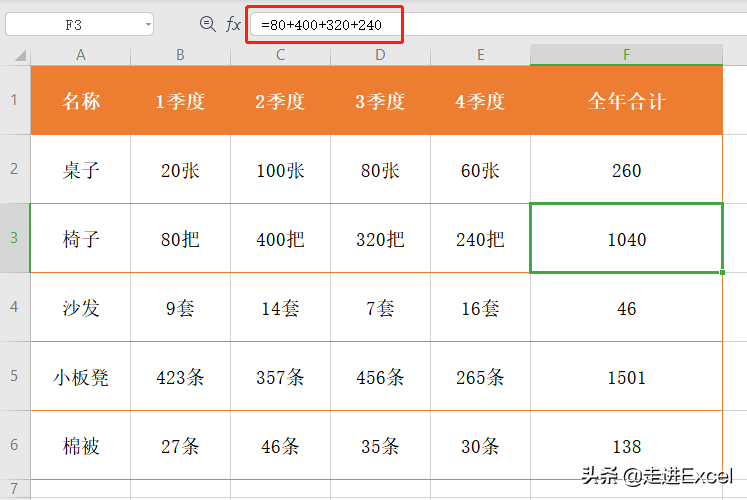Select the 小板凳 cell
The width and height of the screenshot is (747, 500).
click(81, 377)
